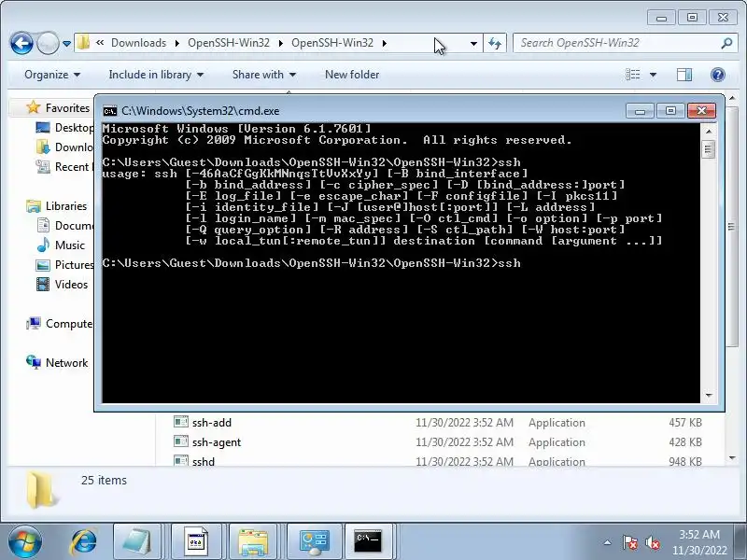The width and height of the screenshot is (747, 560).
Task: Minimize the Explorer window
Action: tap(661, 18)
